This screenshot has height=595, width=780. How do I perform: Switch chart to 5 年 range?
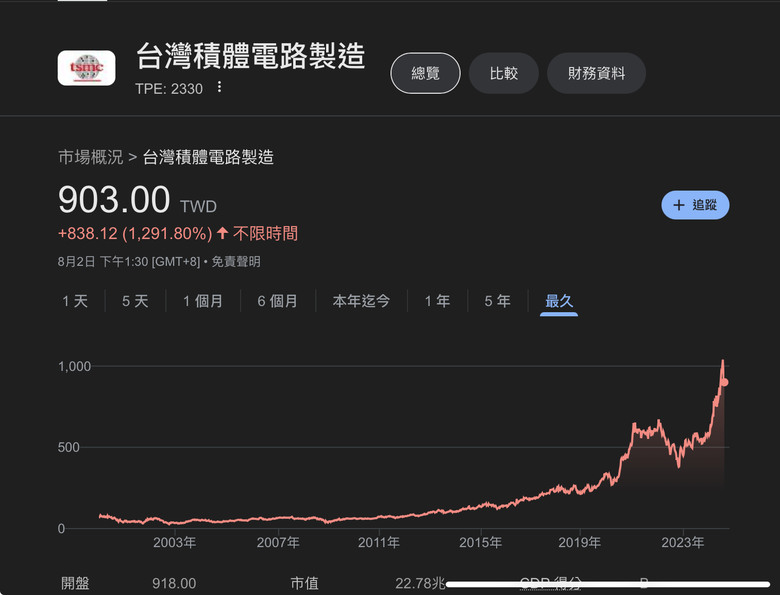pos(497,301)
